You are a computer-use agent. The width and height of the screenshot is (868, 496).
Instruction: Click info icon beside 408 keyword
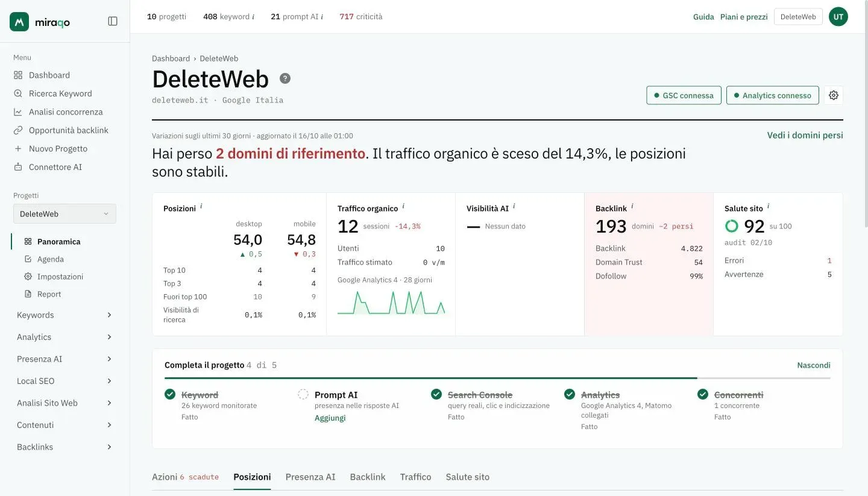(253, 17)
